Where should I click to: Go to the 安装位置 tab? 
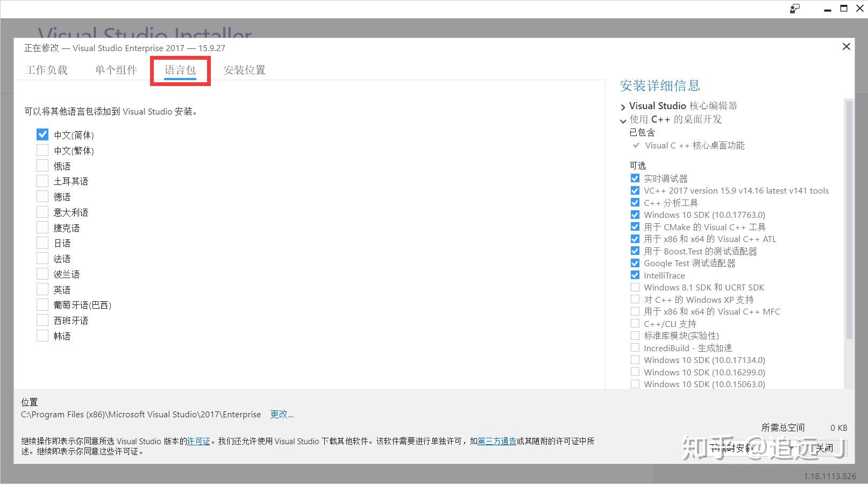[245, 70]
